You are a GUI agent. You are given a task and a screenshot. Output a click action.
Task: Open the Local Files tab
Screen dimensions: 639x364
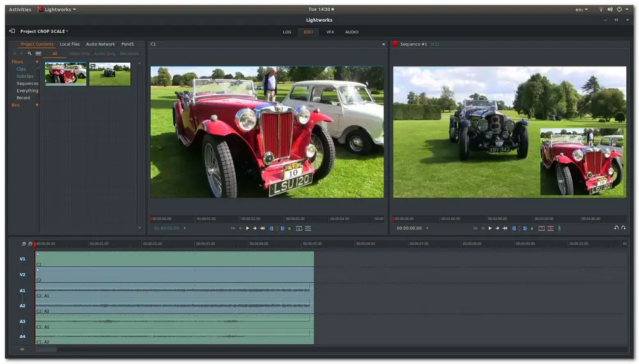70,44
